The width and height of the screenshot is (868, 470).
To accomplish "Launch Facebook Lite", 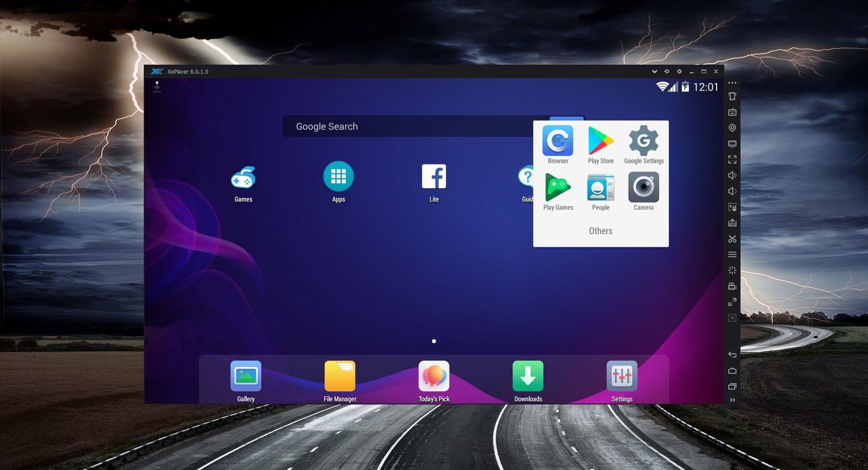I will (434, 177).
